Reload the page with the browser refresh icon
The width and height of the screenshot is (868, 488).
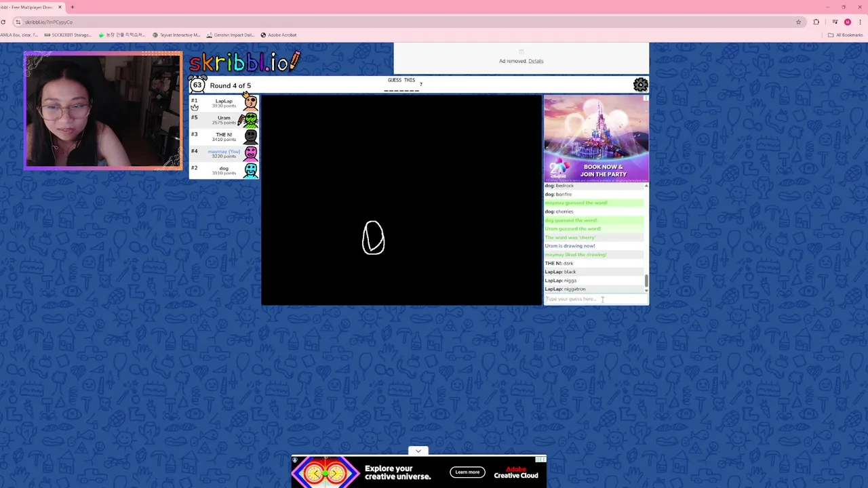(x=3, y=22)
